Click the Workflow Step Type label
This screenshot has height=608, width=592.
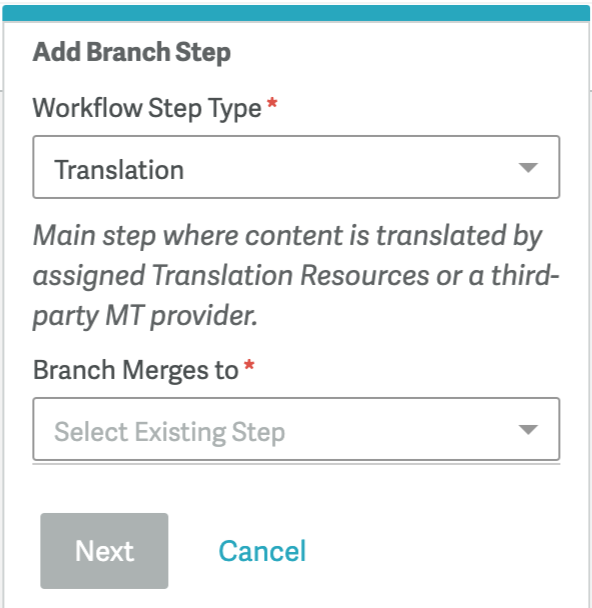click(x=147, y=108)
